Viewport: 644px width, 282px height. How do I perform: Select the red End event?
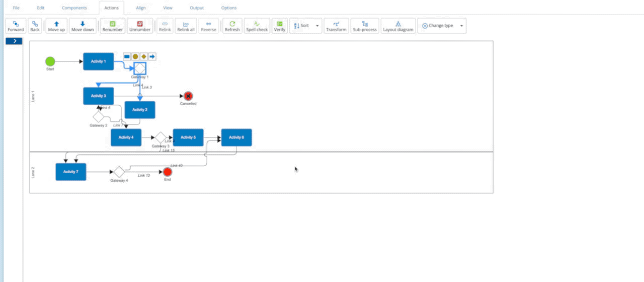(x=168, y=172)
